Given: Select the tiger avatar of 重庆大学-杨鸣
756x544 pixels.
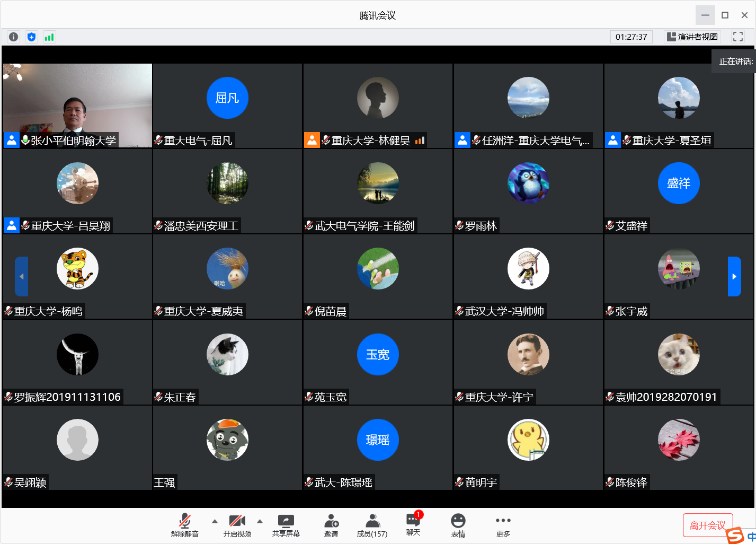Looking at the screenshot, I should click(77, 269).
